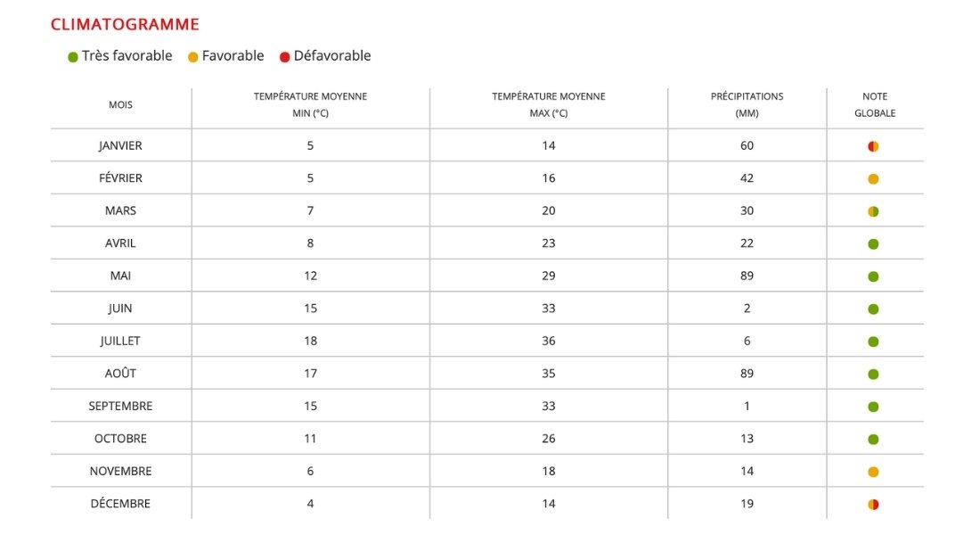
Task: Click the Note Globale column header
Action: pyautogui.click(x=875, y=105)
